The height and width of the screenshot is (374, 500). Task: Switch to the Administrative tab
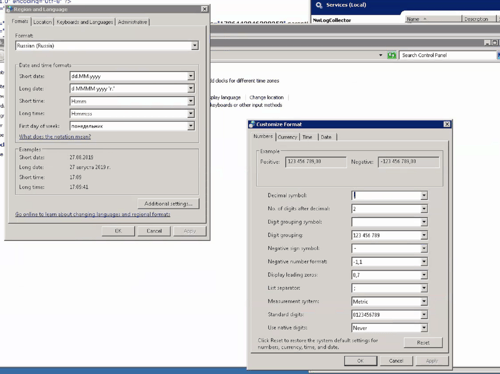[132, 22]
